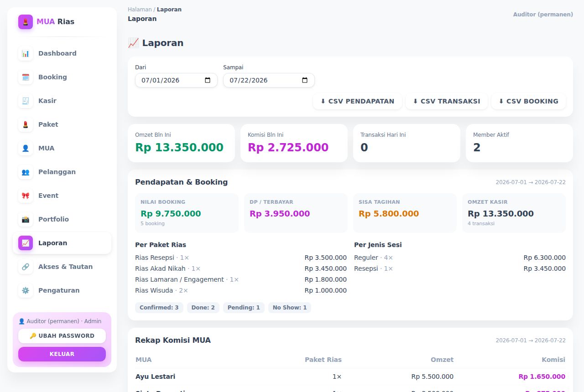Click the Pengaturan gear icon
This screenshot has width=584, height=392.
(26, 290)
